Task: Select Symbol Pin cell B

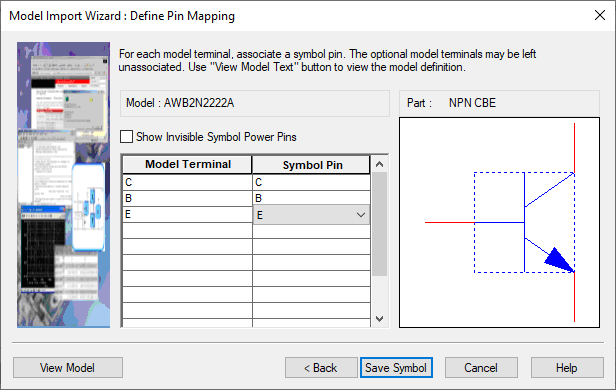Action: pos(311,198)
